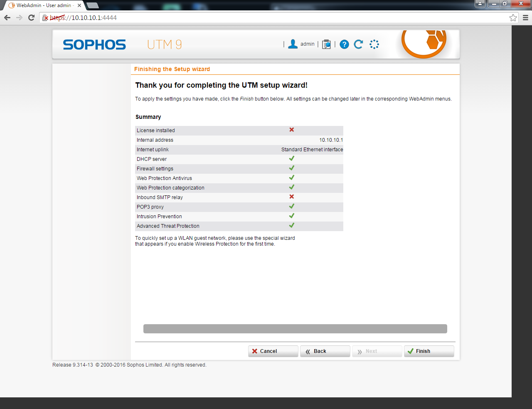
Task: Click the 'Release 9.314-13' footer text
Action: pos(73,365)
